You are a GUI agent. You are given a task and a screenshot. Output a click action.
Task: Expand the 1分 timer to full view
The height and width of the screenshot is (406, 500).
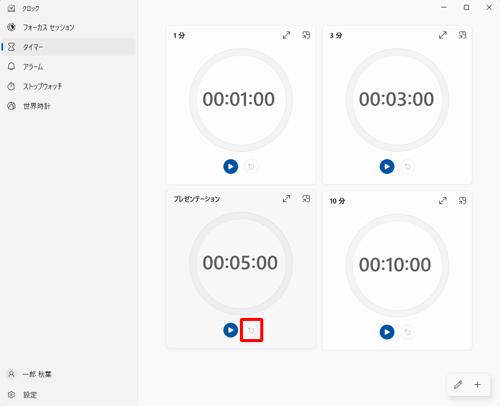point(286,35)
